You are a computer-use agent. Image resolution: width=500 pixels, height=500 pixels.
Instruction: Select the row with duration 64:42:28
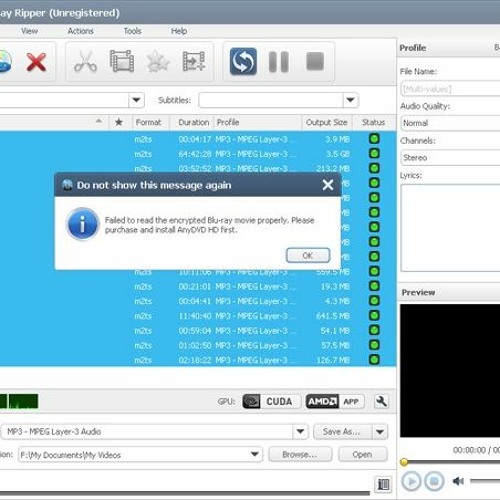[x=198, y=154]
